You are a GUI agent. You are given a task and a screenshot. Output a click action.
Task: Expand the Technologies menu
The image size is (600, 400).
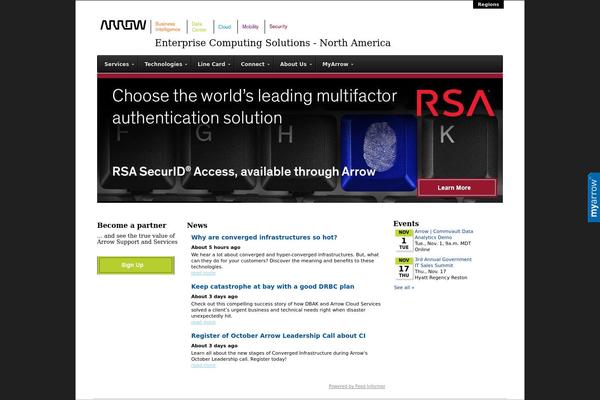[166, 64]
